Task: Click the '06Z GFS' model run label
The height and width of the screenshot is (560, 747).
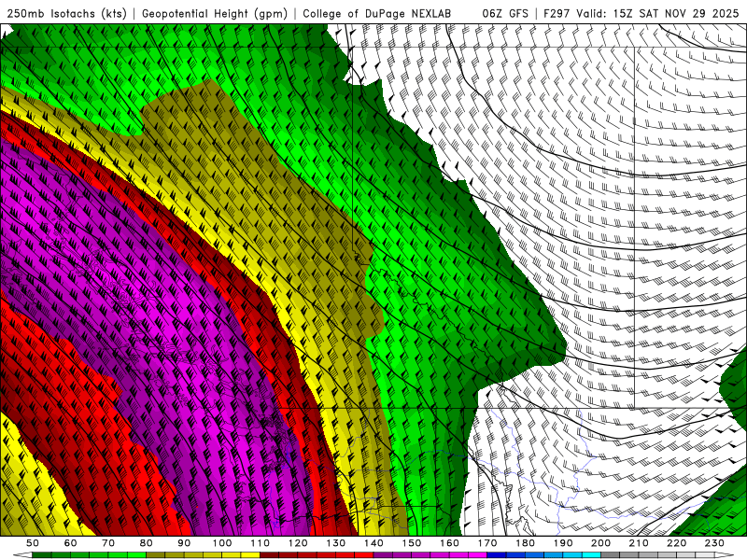Action: (x=505, y=14)
